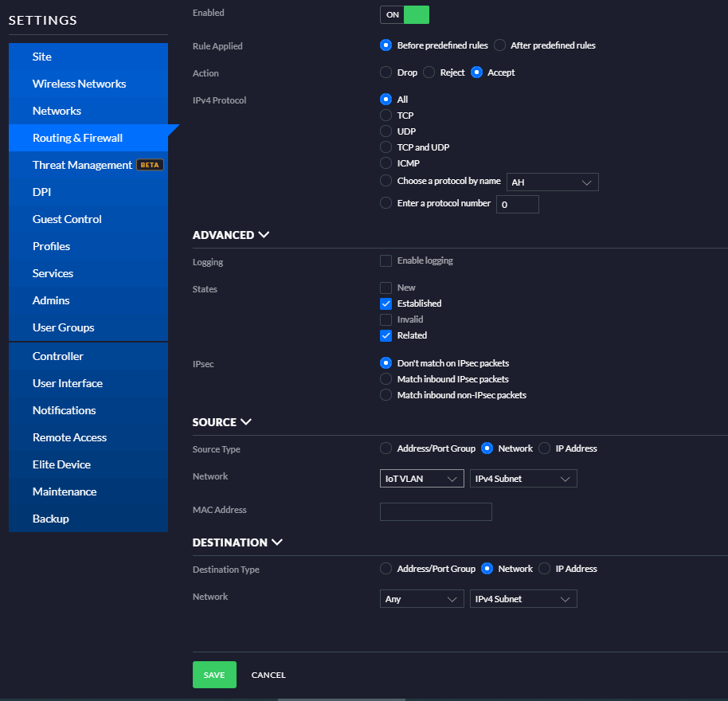Click the protocol number field

coord(517,204)
